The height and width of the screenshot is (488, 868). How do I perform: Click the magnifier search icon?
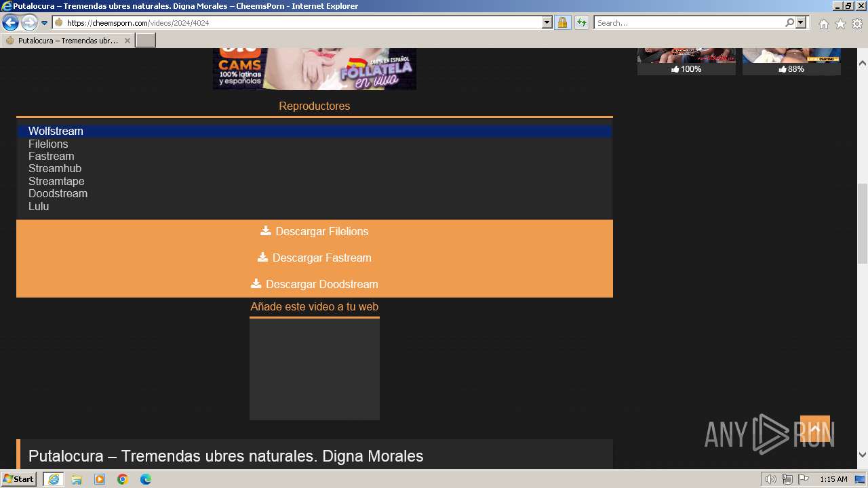[x=789, y=22]
